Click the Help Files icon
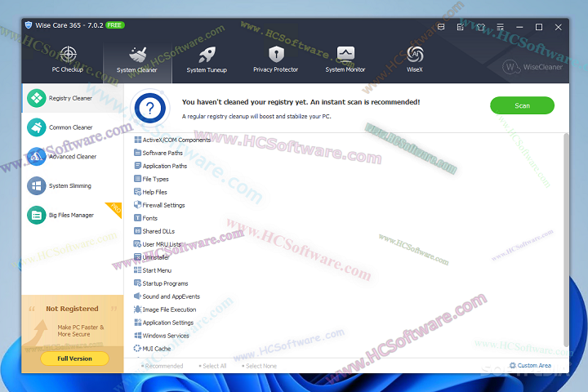The width and height of the screenshot is (588, 392). (138, 192)
